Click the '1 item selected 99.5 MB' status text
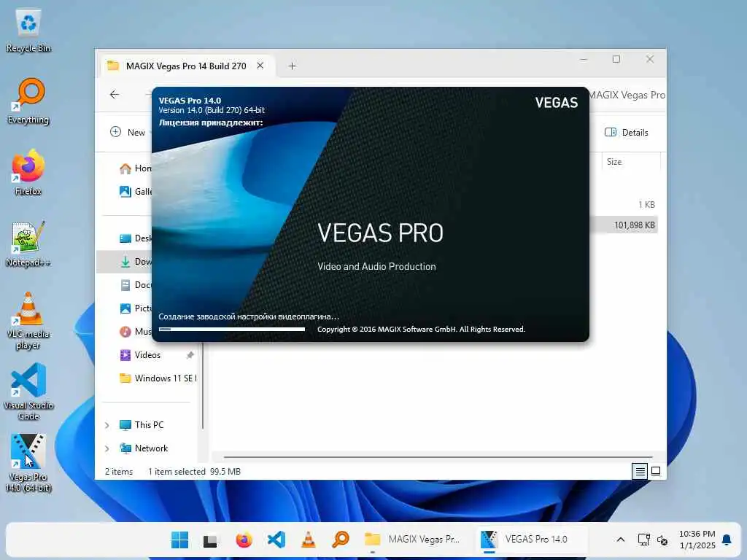 [194, 472]
